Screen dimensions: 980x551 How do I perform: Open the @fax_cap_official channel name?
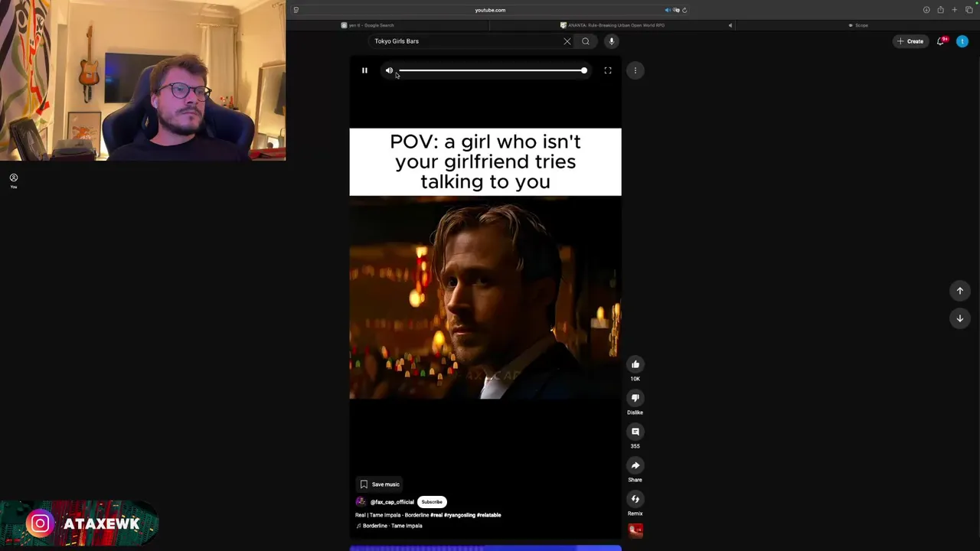point(392,502)
